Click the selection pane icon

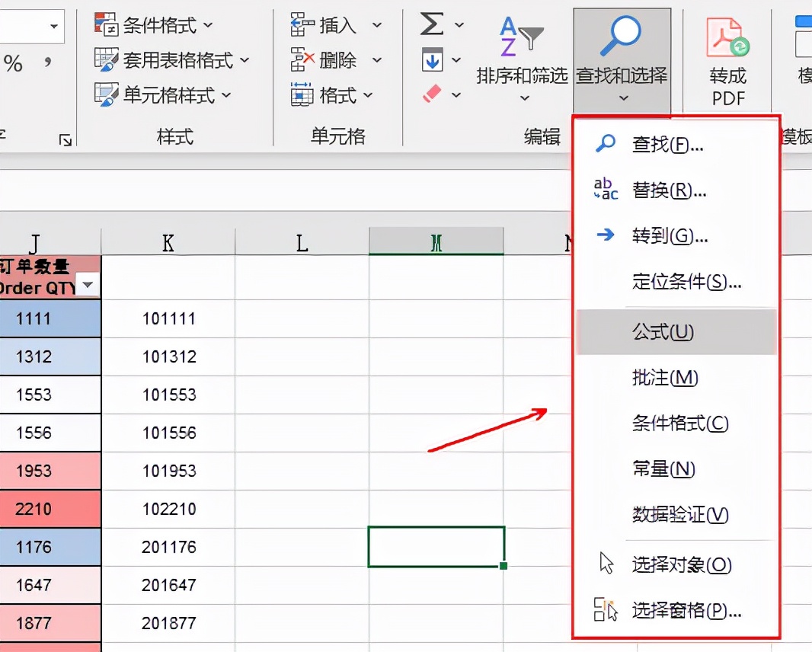(x=606, y=609)
